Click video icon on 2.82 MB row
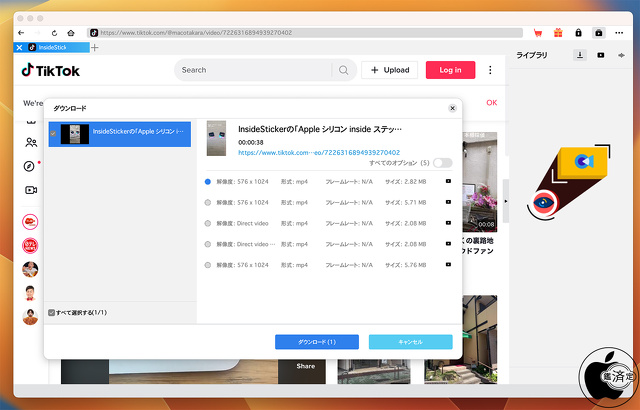 pyautogui.click(x=448, y=181)
